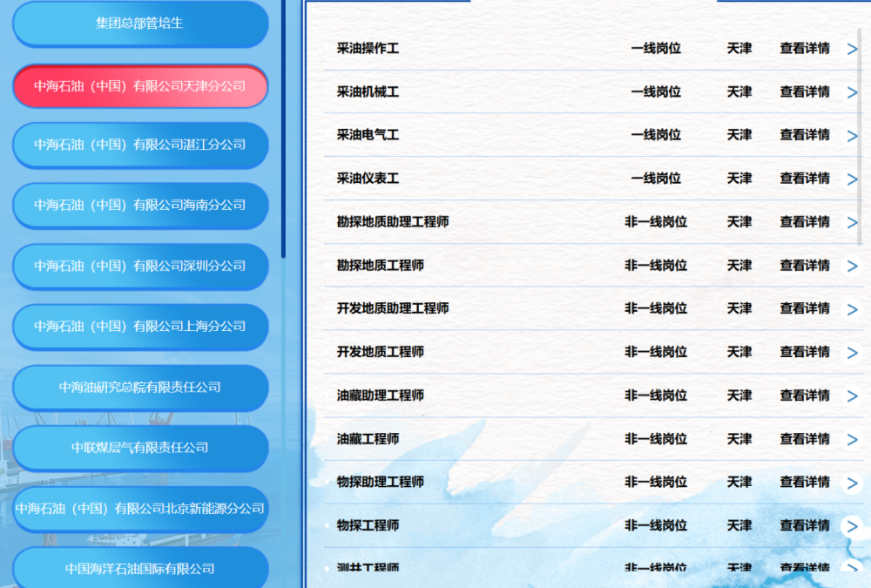The image size is (871, 588).
Task: Select 中联煤层气有限责任公司 in sidebar
Action: [x=139, y=449]
